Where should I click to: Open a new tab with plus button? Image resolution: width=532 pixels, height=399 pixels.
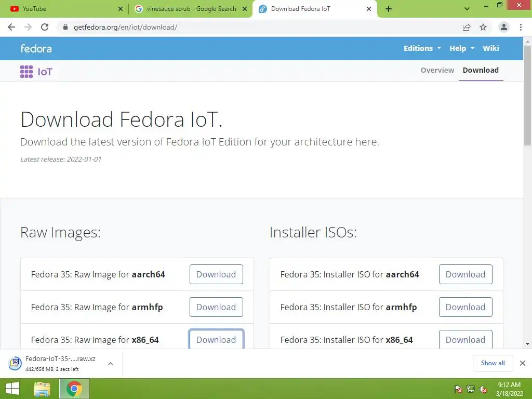389,9
